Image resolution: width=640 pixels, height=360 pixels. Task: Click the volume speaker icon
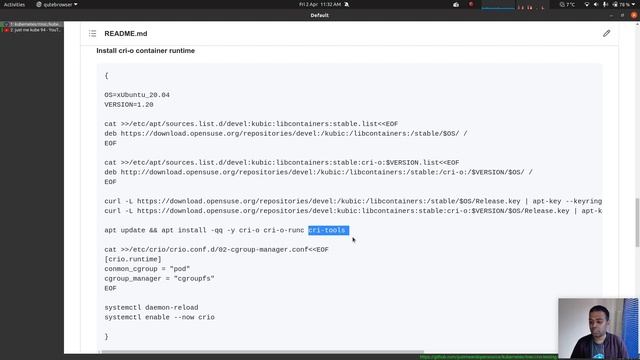[x=596, y=4]
